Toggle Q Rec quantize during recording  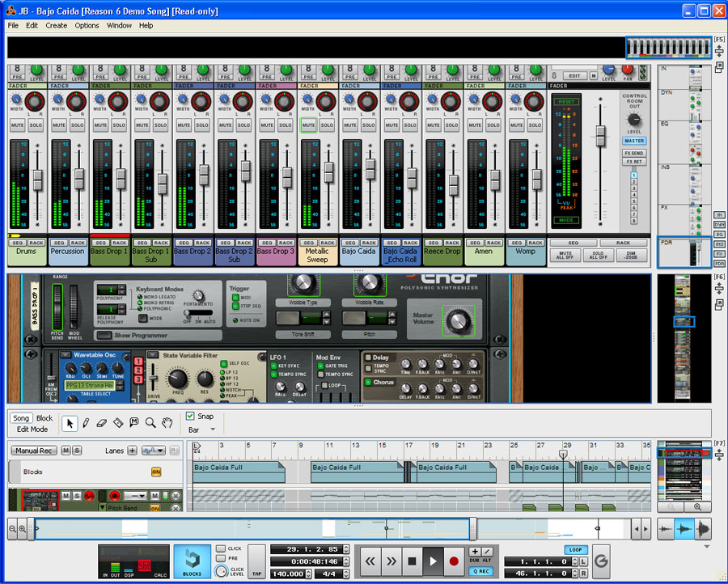(480, 571)
